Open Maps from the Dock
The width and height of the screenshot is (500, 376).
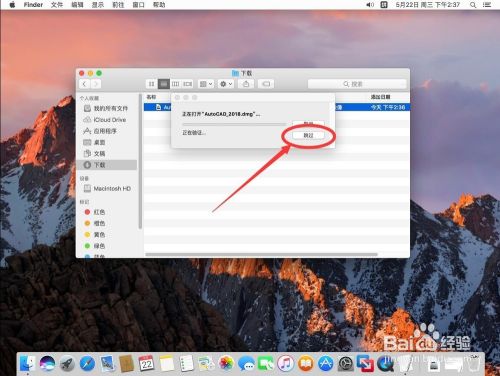206,363
